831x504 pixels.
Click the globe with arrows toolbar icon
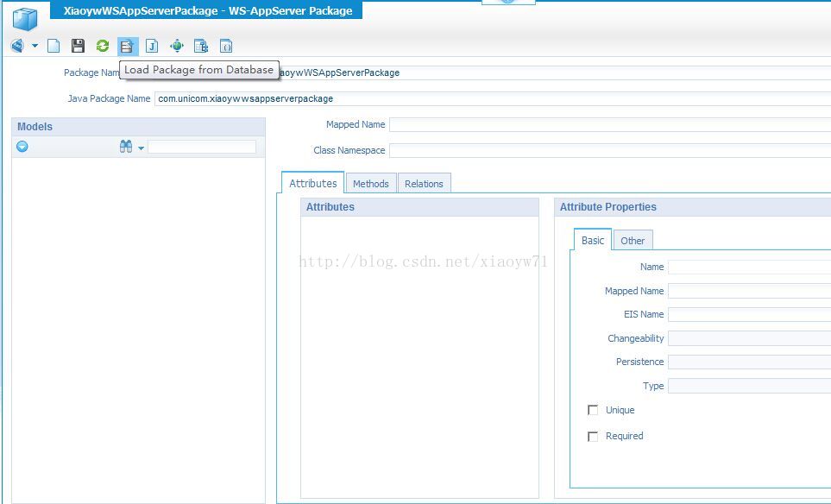(177, 46)
